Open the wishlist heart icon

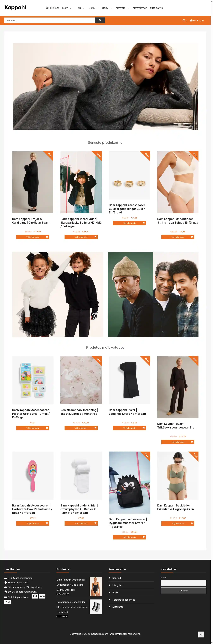(184, 21)
